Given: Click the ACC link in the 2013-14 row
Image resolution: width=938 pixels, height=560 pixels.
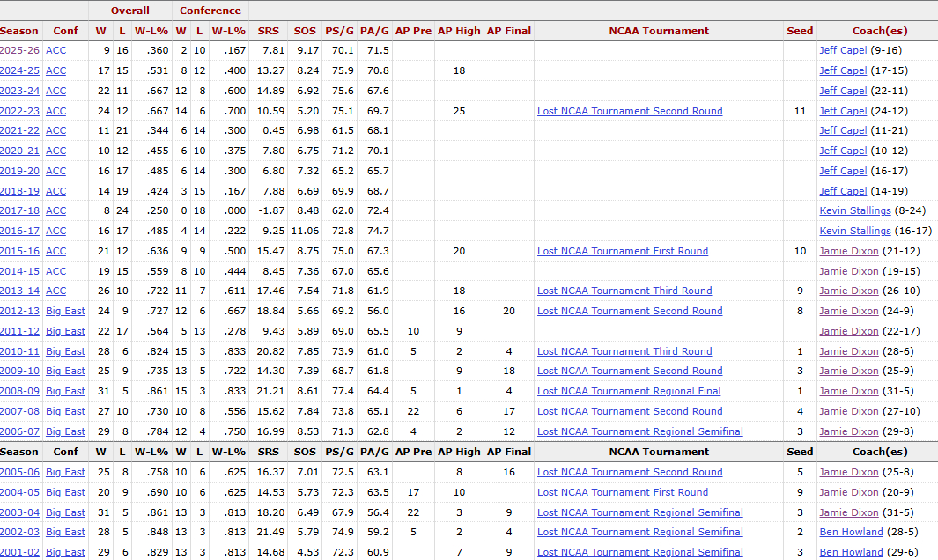Looking at the screenshot, I should coord(55,291).
